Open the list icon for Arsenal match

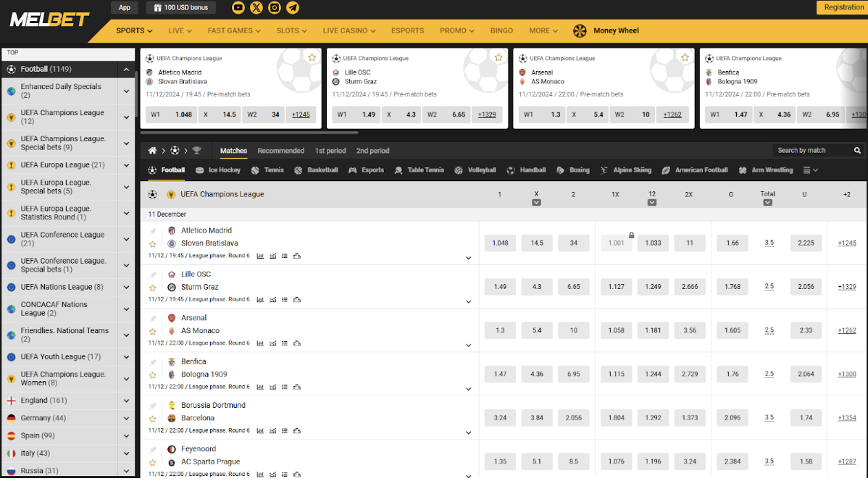[285, 344]
